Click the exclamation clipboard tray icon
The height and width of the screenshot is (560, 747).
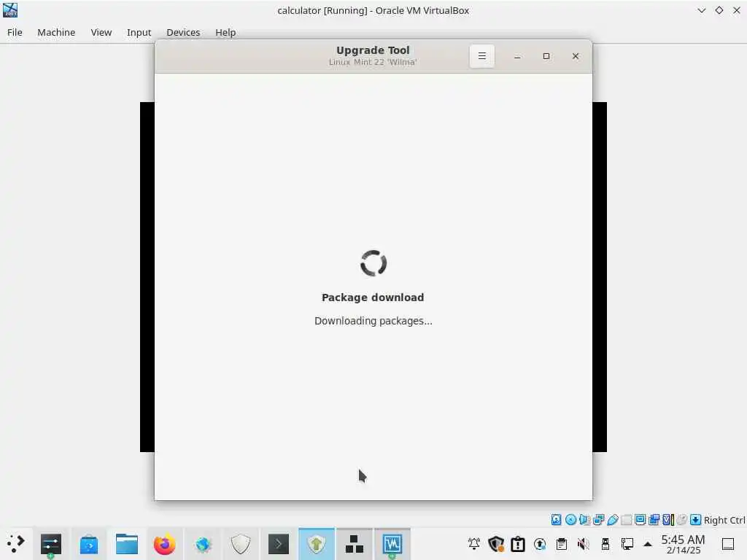[518, 543]
